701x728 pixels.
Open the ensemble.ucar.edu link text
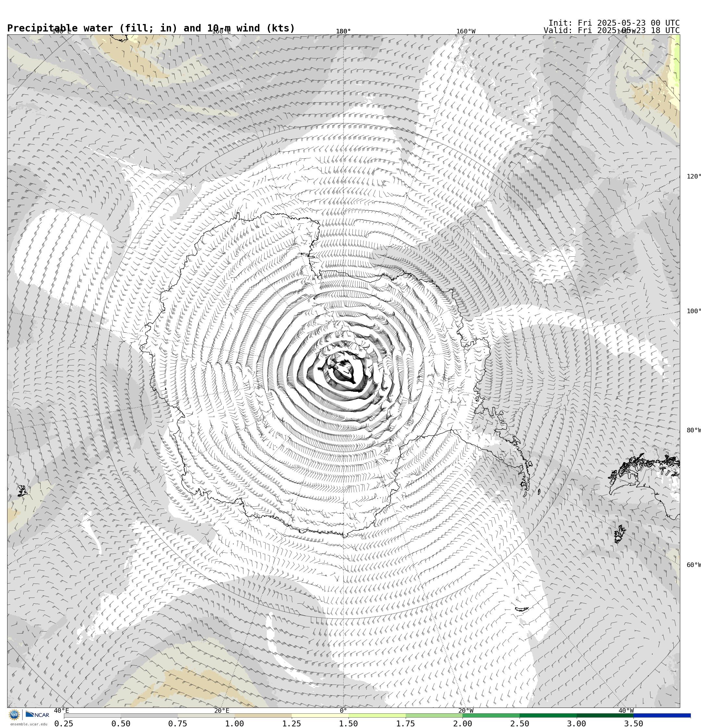pyautogui.click(x=29, y=724)
